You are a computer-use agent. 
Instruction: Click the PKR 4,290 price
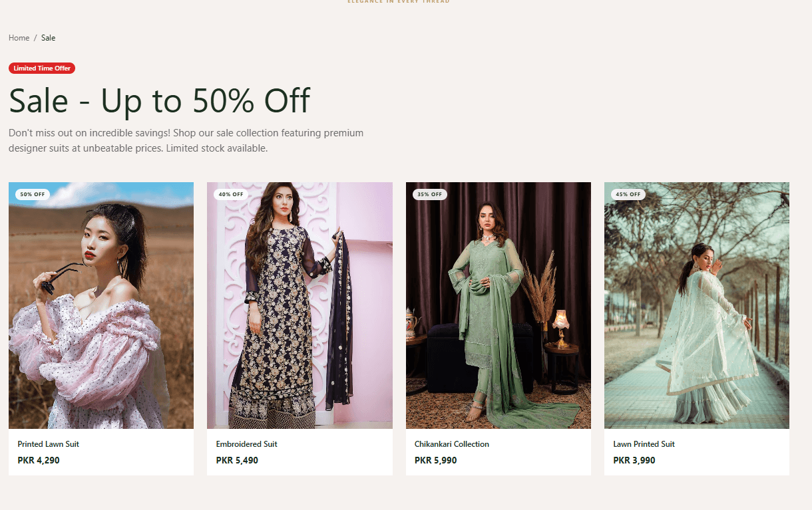pos(39,460)
